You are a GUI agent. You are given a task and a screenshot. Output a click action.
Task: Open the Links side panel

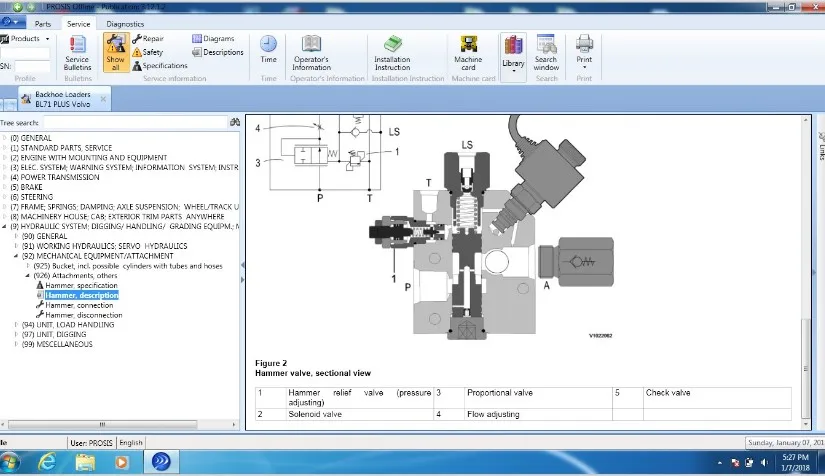[x=821, y=147]
